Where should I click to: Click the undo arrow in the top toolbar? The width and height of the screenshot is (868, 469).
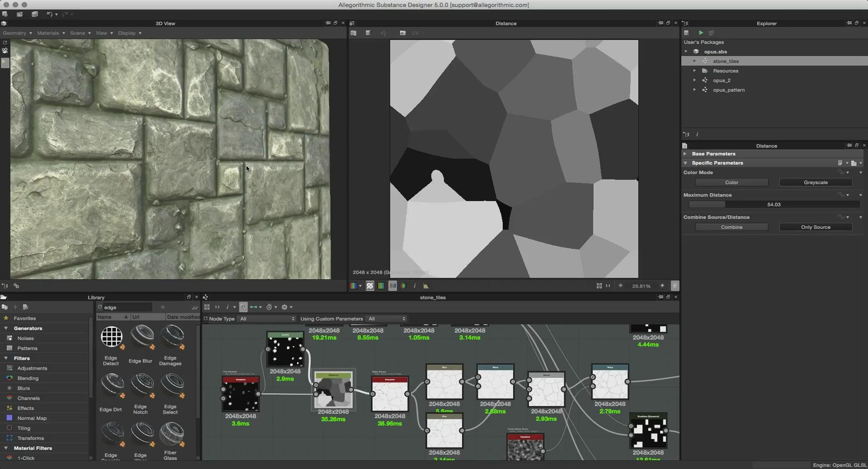click(x=50, y=14)
